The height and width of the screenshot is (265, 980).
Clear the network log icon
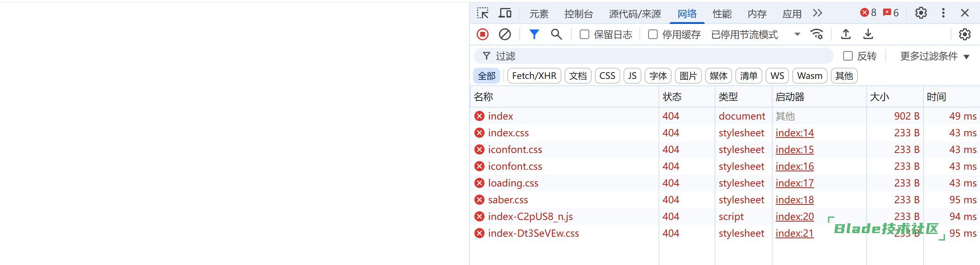coord(505,34)
